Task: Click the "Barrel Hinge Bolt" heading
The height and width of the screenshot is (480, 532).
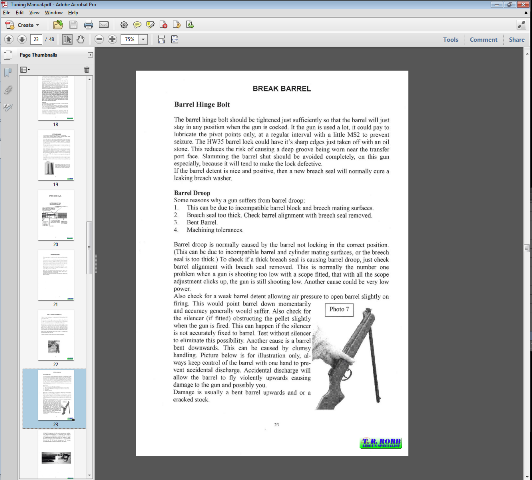Action: point(202,104)
